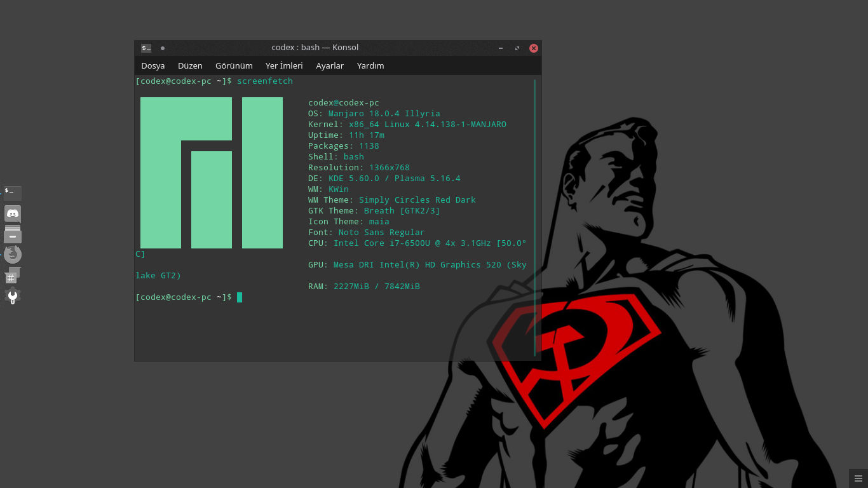Screen dimensions: 868x488
Task: Open the Yardım menu
Action: point(370,65)
